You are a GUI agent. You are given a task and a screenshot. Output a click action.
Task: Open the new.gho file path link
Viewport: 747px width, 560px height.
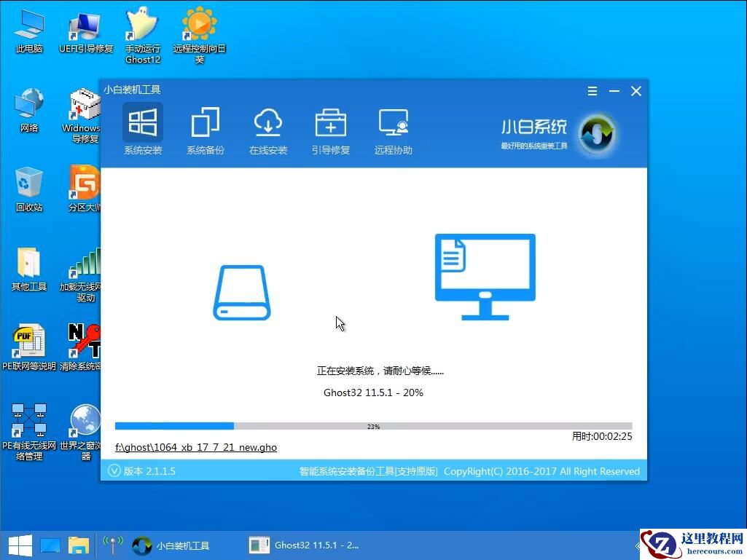195,447
